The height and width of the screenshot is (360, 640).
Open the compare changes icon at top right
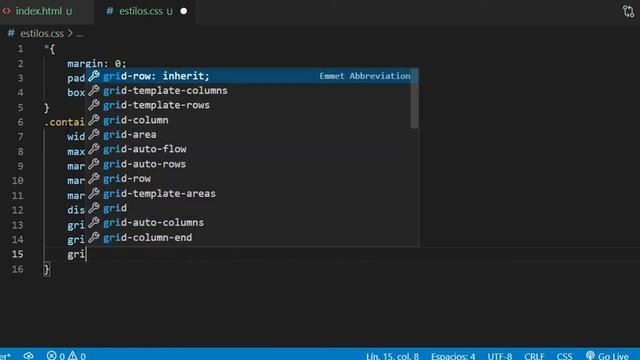click(x=628, y=11)
